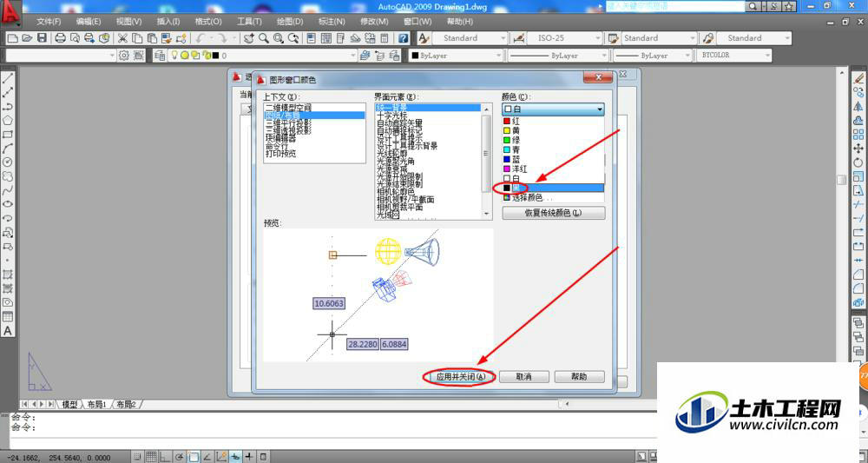Select 二维模型空间 in the context list
868x463 pixels.
pyautogui.click(x=314, y=108)
